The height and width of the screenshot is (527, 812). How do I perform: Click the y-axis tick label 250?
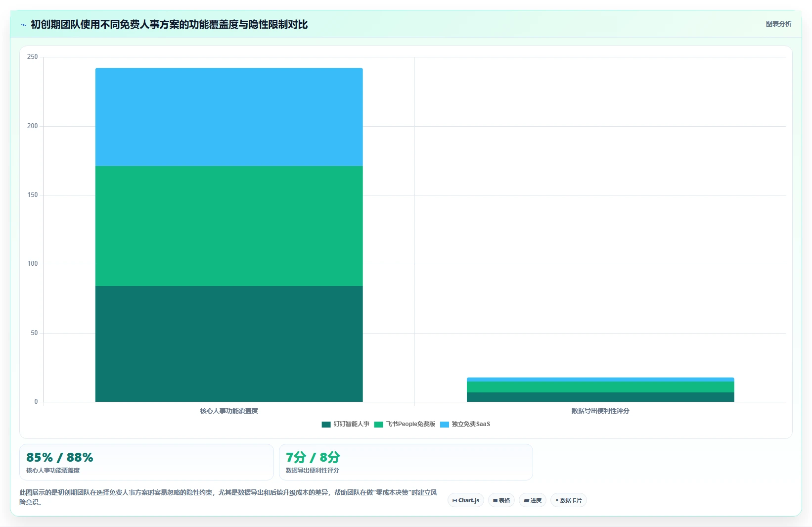[33, 57]
